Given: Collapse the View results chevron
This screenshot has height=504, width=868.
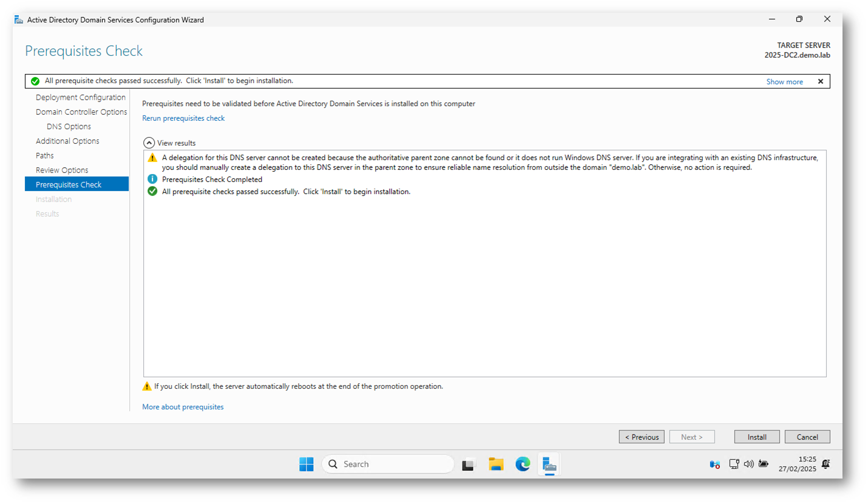Looking at the screenshot, I should click(x=149, y=143).
